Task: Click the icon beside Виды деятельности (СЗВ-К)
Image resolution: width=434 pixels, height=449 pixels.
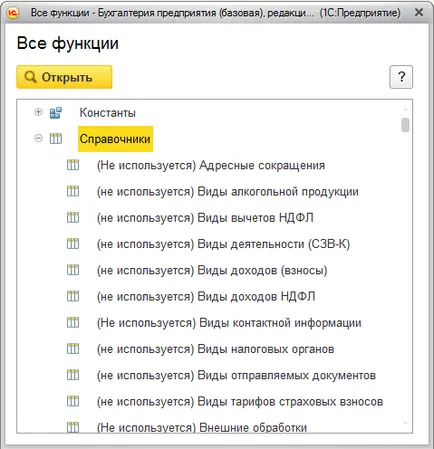Action: [73, 244]
